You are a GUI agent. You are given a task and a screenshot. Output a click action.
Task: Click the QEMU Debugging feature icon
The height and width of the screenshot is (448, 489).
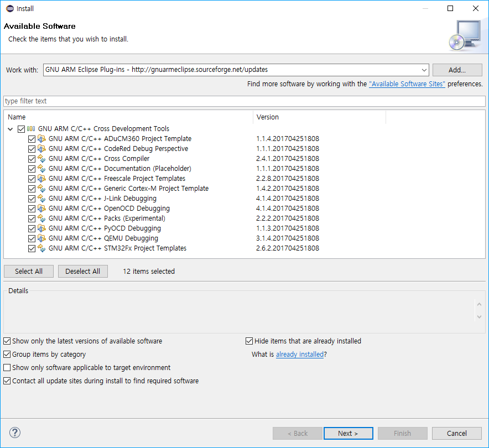[x=41, y=238]
